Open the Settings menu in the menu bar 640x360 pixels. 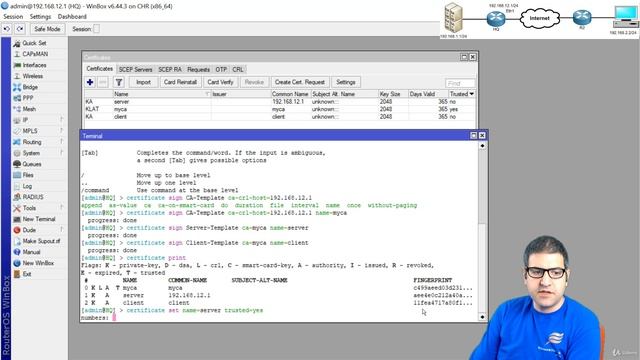click(40, 17)
